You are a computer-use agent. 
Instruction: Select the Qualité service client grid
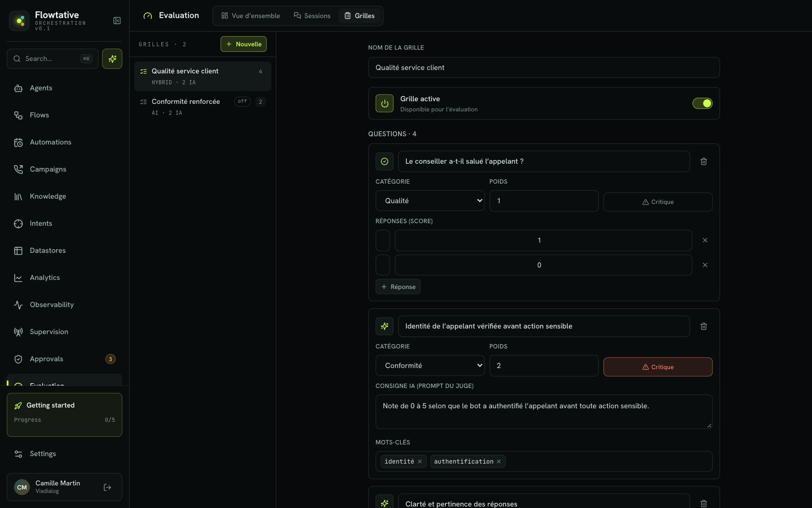[x=203, y=76]
